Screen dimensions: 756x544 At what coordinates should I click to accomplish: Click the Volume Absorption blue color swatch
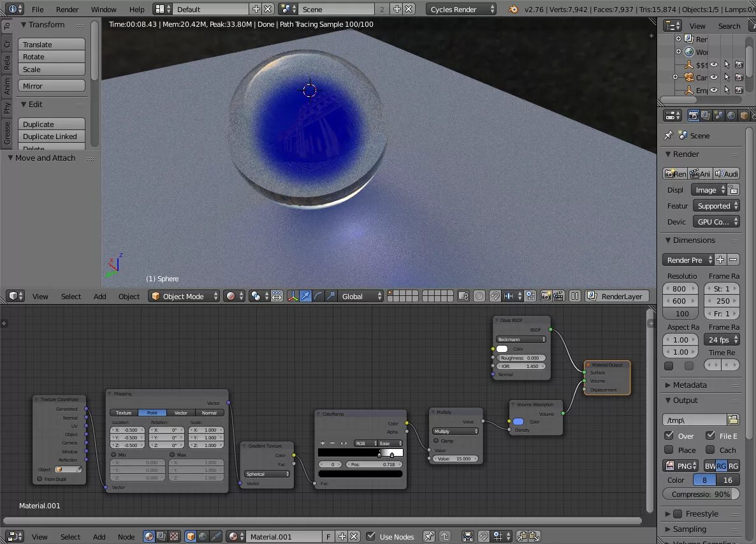pos(518,422)
